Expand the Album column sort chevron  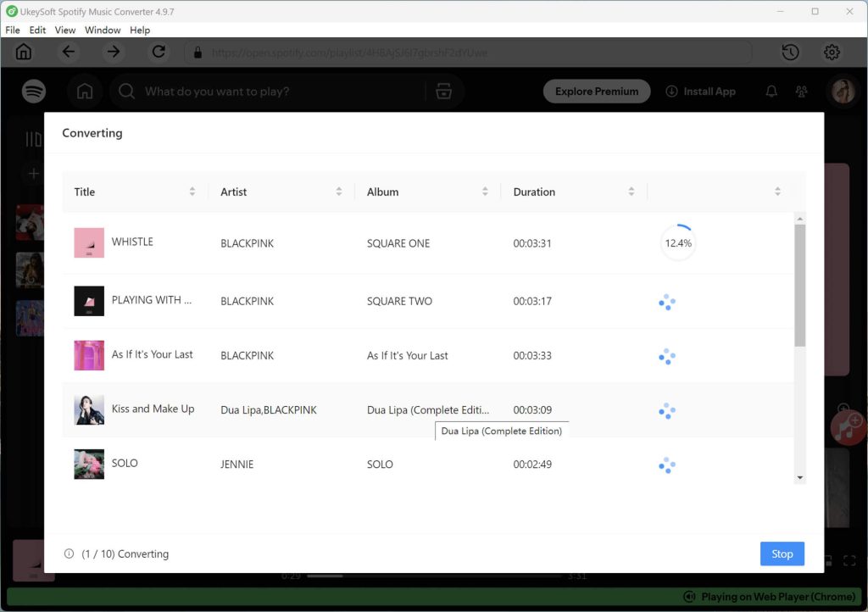coord(485,192)
